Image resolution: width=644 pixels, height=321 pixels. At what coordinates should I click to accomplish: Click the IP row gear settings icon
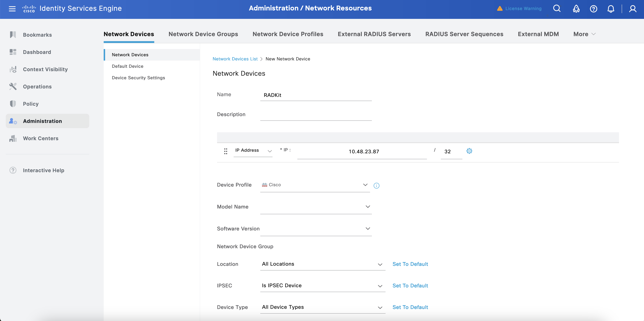469,151
